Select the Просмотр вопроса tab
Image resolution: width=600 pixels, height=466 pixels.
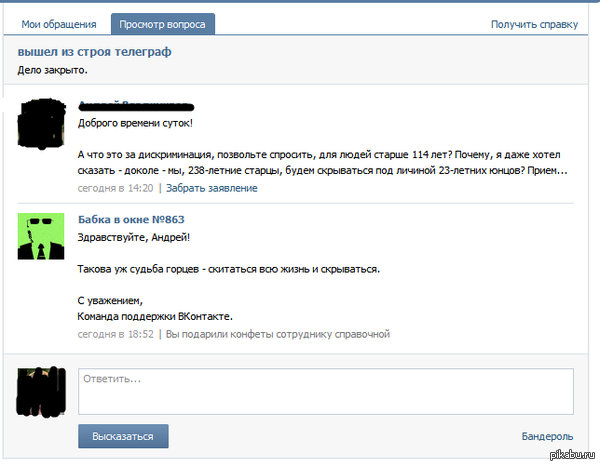click(x=163, y=24)
